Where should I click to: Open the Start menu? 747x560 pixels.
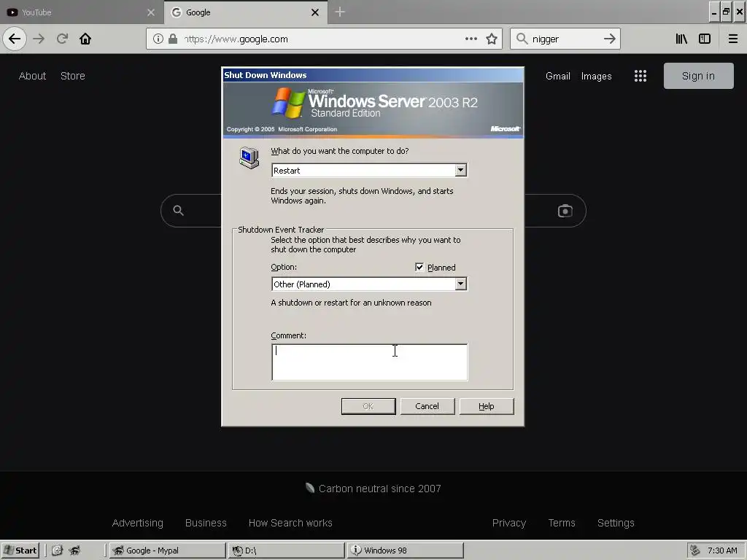coord(20,551)
